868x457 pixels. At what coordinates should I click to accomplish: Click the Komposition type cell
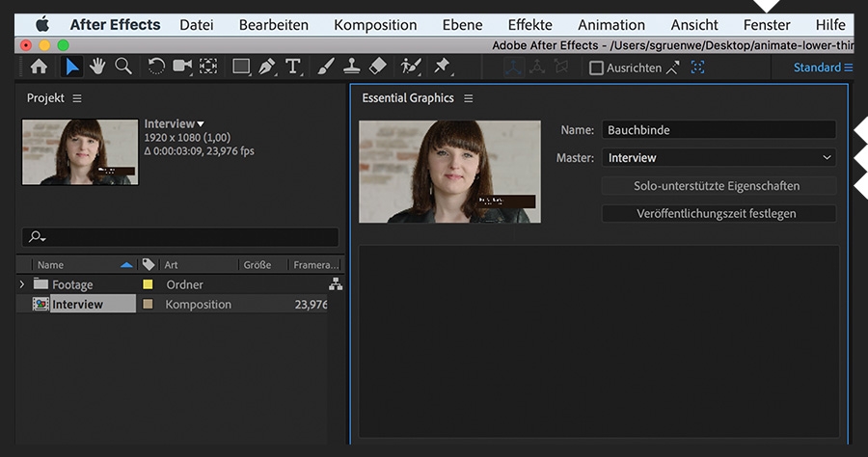pos(198,305)
